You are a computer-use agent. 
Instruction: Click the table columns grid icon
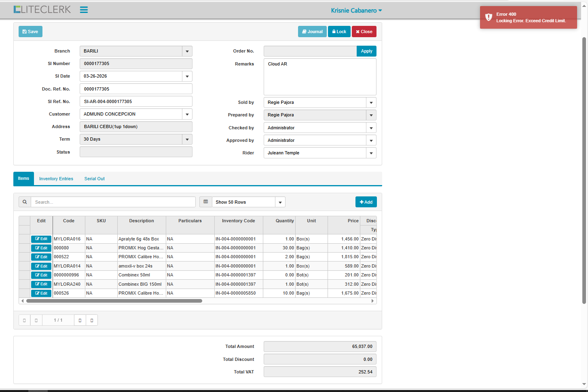(205, 202)
